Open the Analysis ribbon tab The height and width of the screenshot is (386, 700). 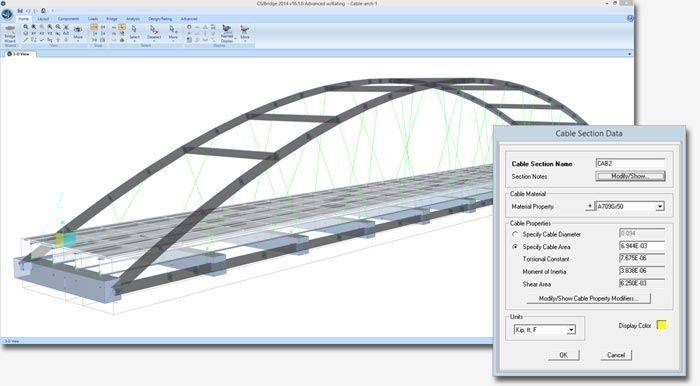pos(133,19)
